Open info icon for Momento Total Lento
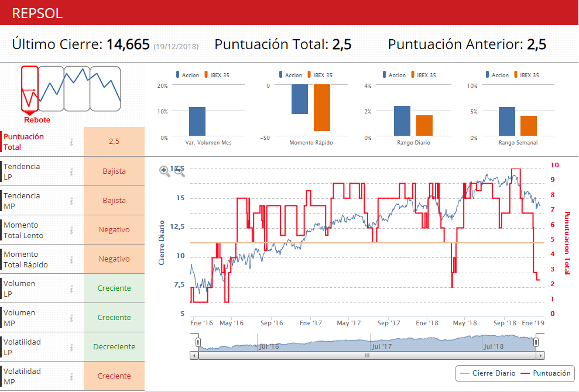 71,230
